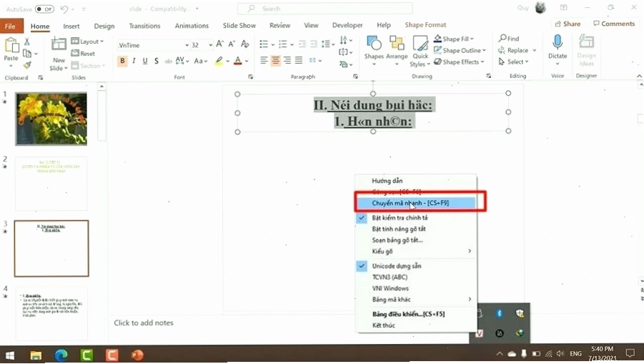This screenshot has height=364, width=644.
Task: Choose Bảng điều khiển [CS+F5]
Action: (408, 314)
